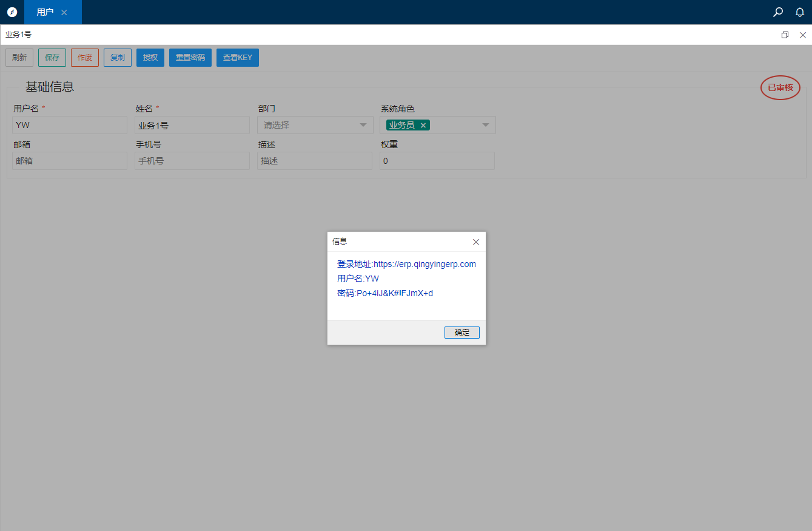This screenshot has width=812, height=531.
Task: Switch to the 用户 tab
Action: [45, 12]
